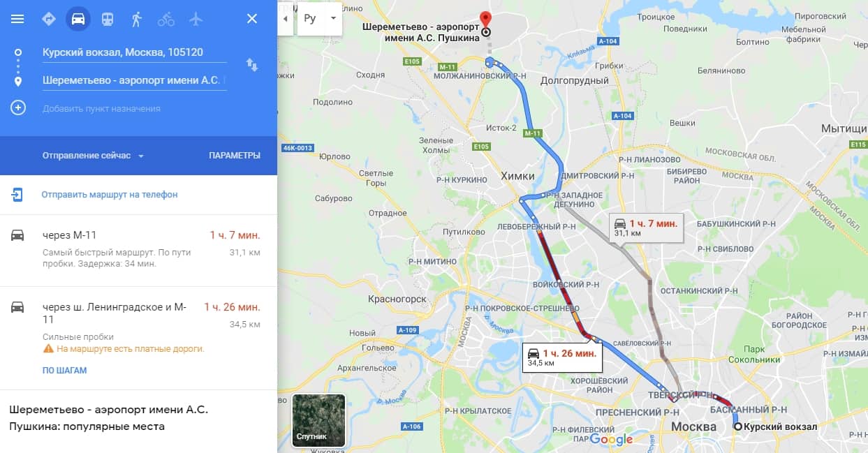The width and height of the screenshot is (868, 453).
Task: Open the ПО ШАГАМ step-by-step details
Action: click(64, 370)
